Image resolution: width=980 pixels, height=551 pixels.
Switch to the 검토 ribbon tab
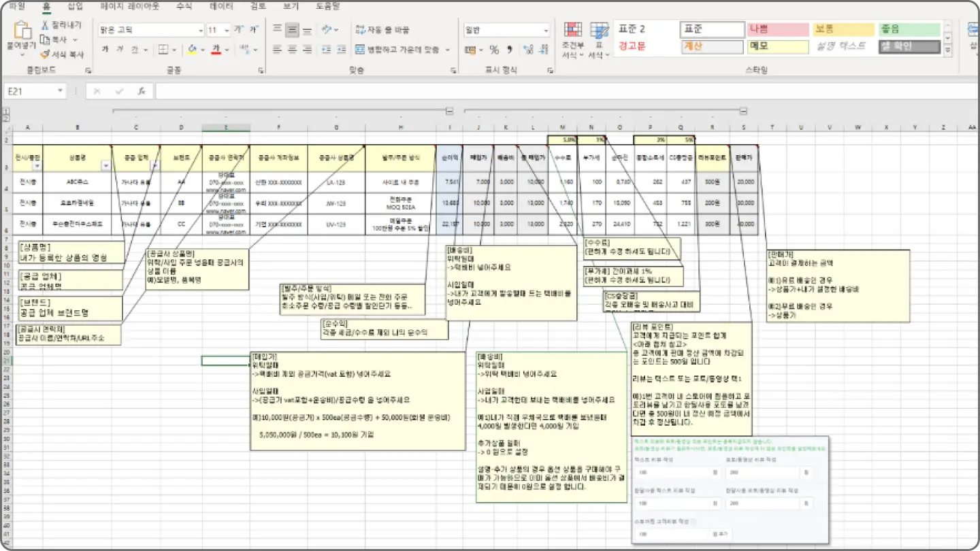[x=258, y=6]
